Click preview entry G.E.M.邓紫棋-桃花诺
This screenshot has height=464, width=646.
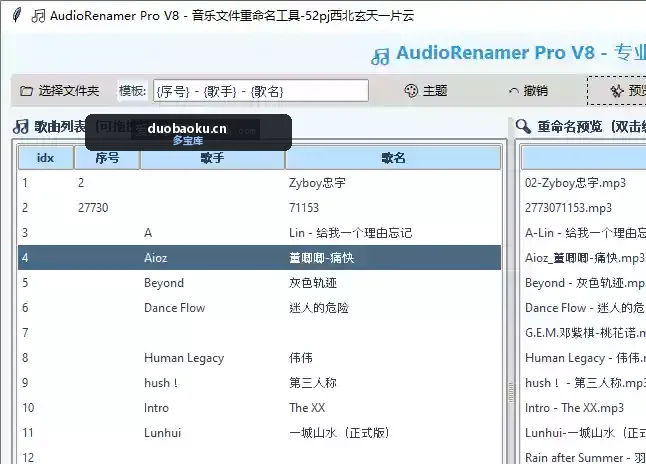(585, 333)
